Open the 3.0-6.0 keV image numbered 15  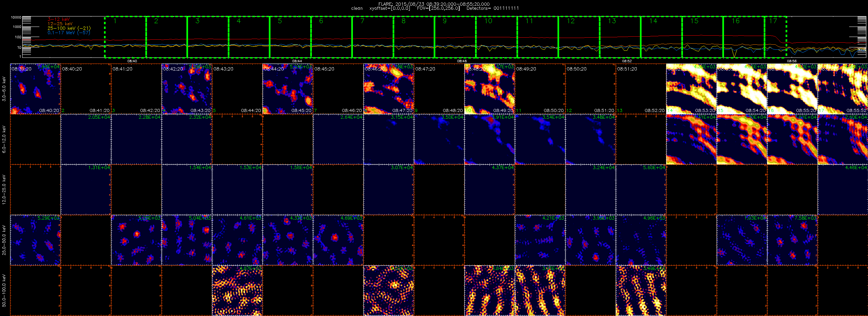point(742,89)
